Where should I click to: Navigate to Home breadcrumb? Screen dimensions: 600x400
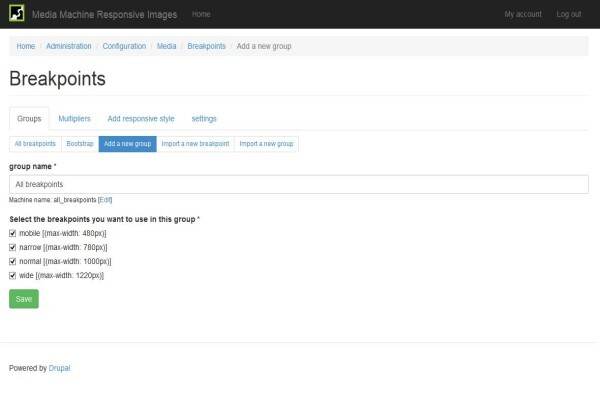tap(26, 46)
